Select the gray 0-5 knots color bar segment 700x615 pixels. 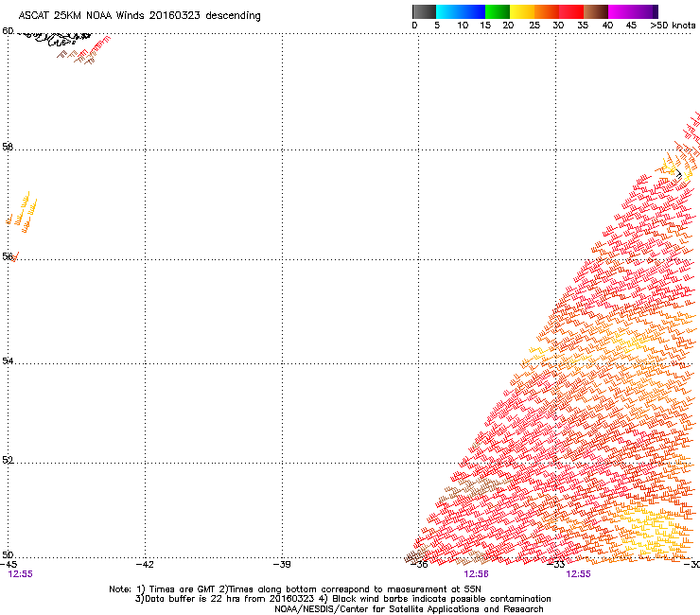click(x=424, y=11)
